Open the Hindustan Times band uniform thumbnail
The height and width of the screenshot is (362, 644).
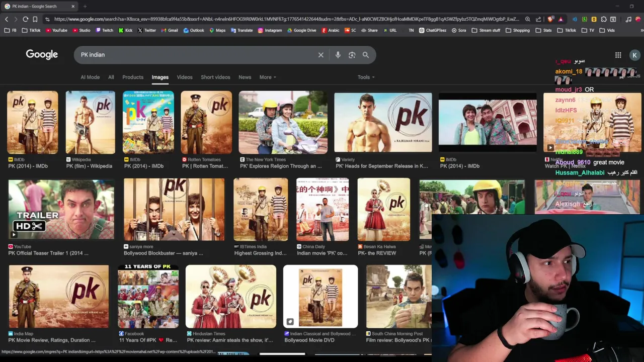coord(231,297)
